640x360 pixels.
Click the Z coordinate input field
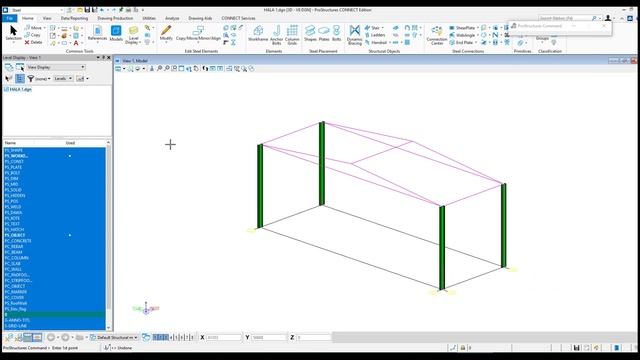coord(313,338)
